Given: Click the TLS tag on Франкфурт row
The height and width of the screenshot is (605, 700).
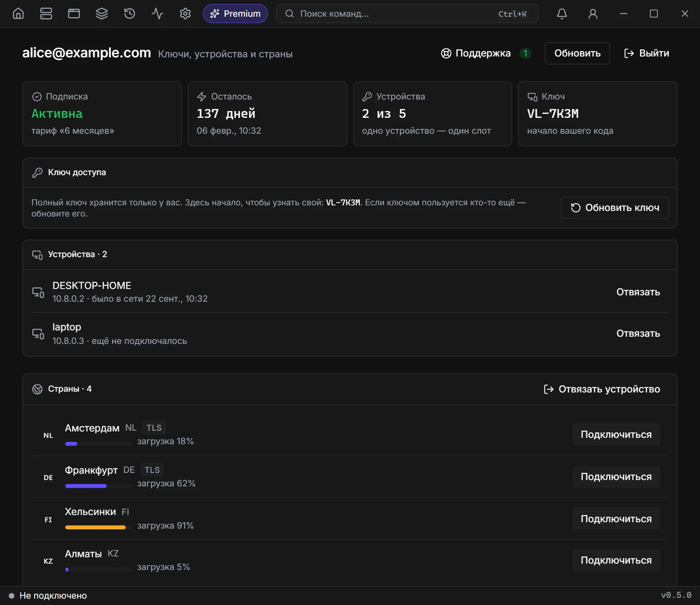Looking at the screenshot, I should [x=152, y=470].
